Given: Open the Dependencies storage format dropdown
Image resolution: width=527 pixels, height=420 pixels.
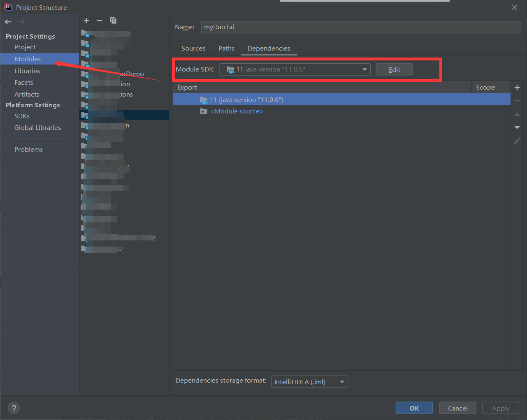Looking at the screenshot, I should [309, 382].
